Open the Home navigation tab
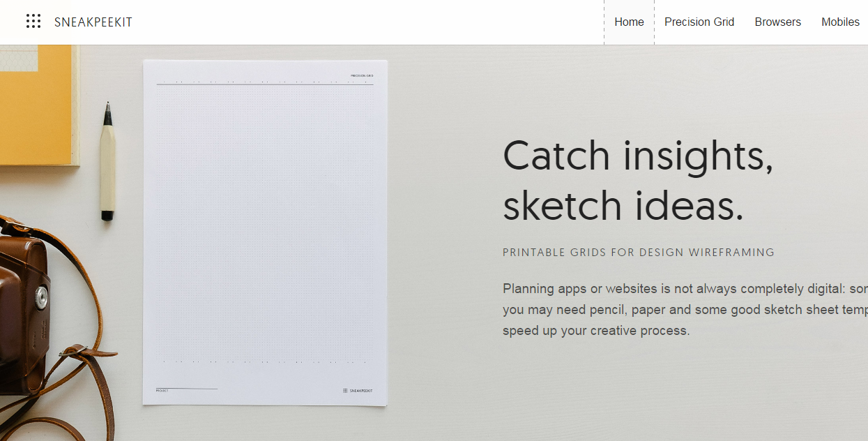The image size is (868, 441). (x=629, y=22)
